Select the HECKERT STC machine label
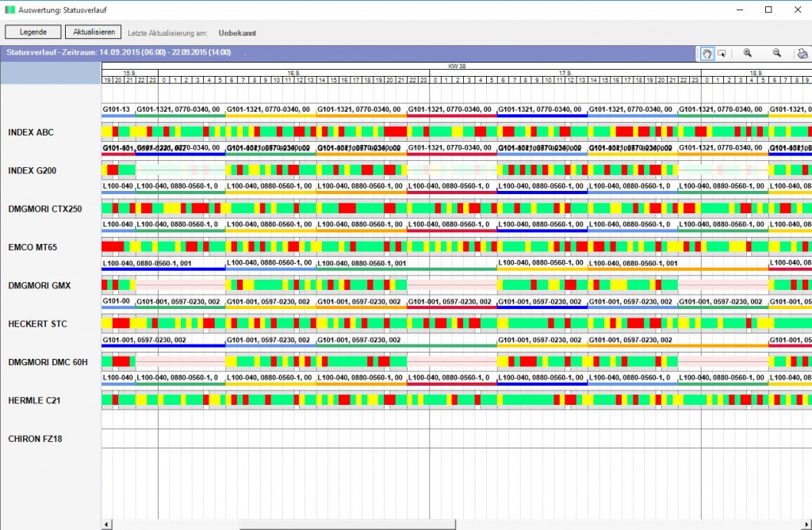This screenshot has width=812, height=530. point(37,323)
